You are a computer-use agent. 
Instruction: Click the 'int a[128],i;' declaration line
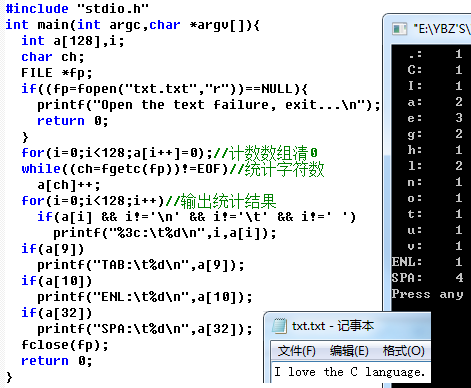(73, 41)
